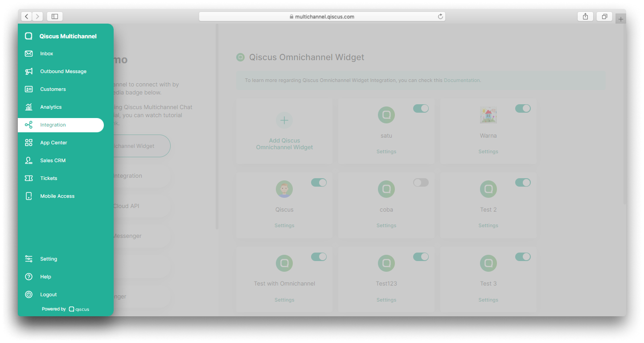Open Settings for Test 2 widget

coord(488,225)
